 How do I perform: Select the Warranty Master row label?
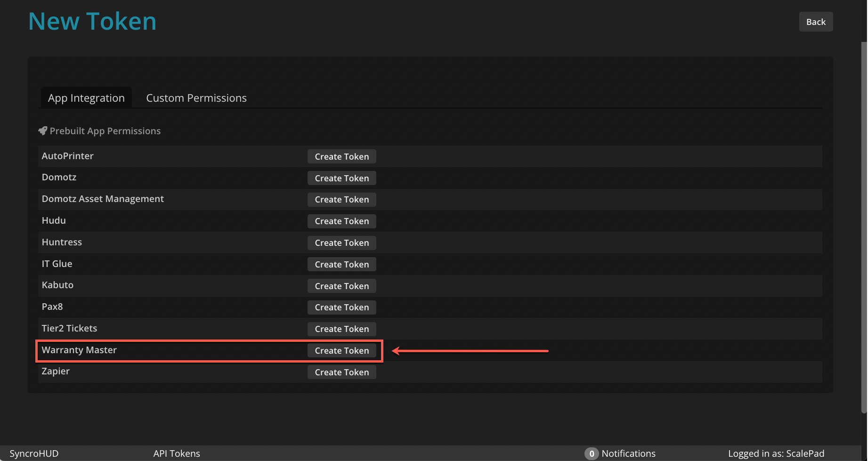point(79,350)
